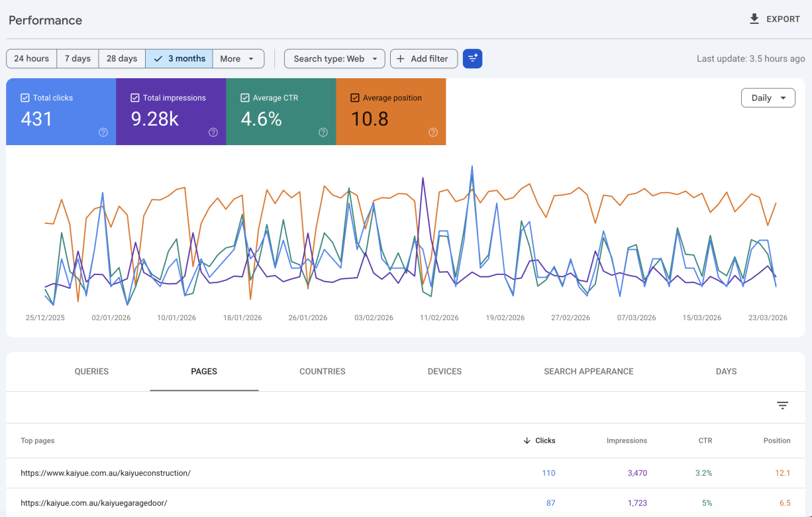Disable the Average position checkbox

(355, 98)
